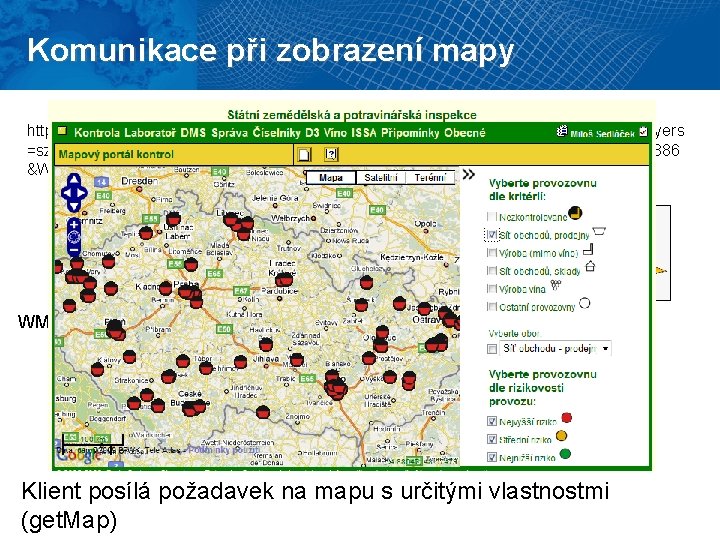Enable the Nezkontrolováno checkbox
Image resolution: width=720 pixels, height=540 pixels.
coord(492,216)
